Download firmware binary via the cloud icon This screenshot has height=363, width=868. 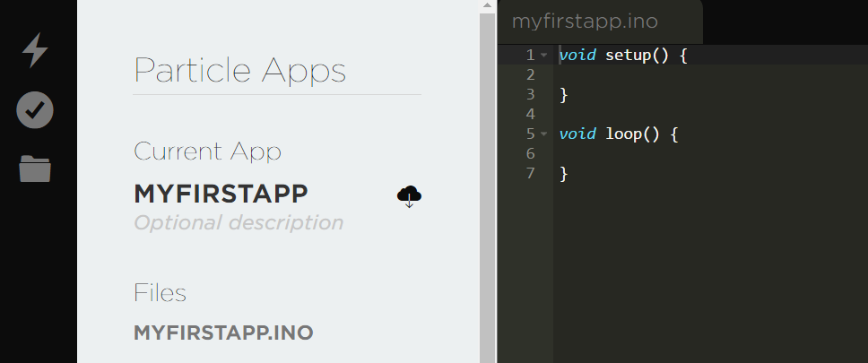409,195
